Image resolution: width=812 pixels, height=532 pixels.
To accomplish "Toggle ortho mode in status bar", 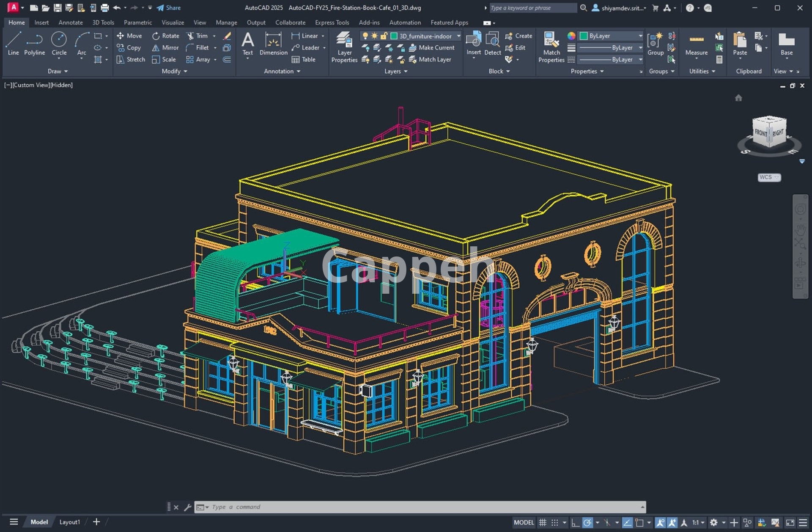I will pos(575,522).
